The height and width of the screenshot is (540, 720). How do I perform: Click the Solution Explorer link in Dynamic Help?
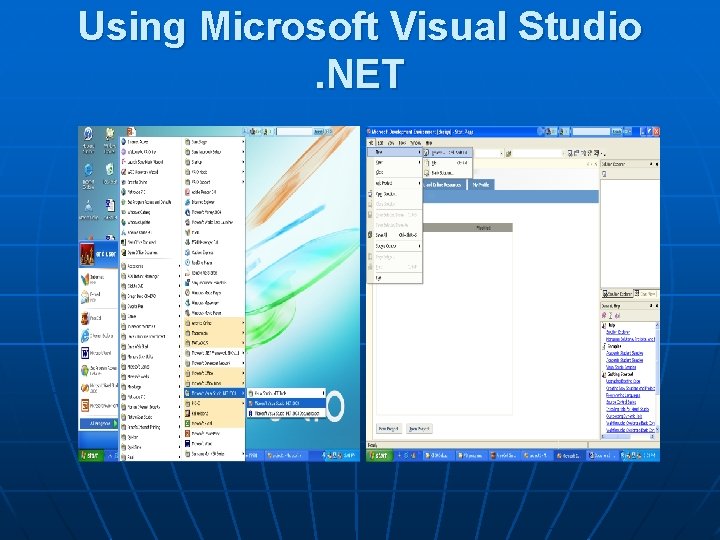[618, 332]
